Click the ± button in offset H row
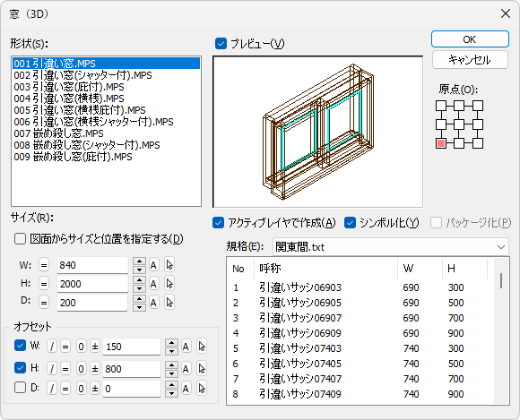Screen dimensions: 520x420 click(95, 369)
